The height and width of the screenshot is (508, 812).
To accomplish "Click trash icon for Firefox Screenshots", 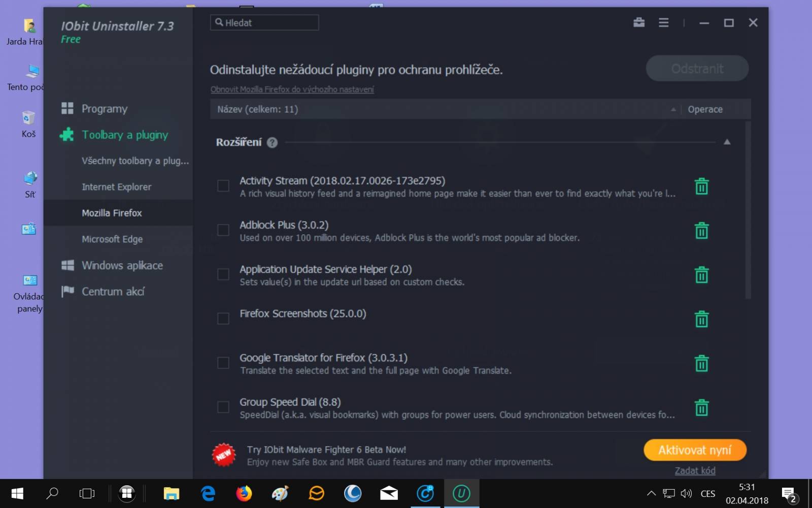I will (701, 319).
